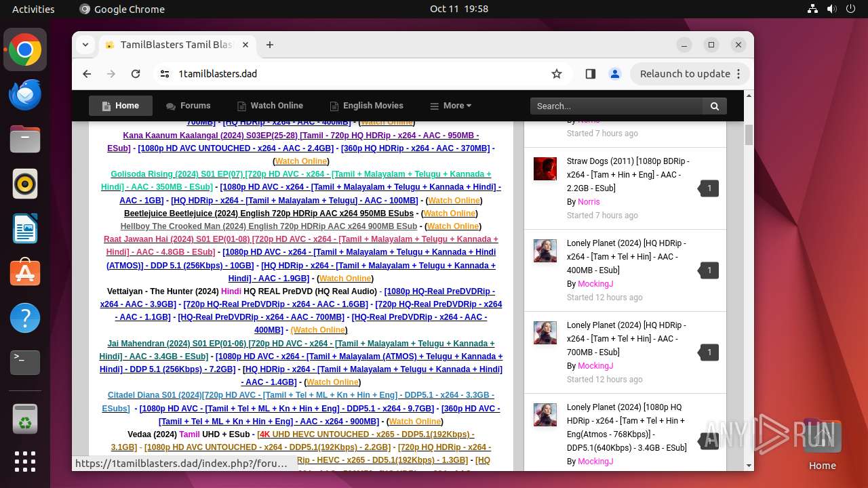Open power menu in top bar
This screenshot has width=868, height=488.
tap(851, 9)
